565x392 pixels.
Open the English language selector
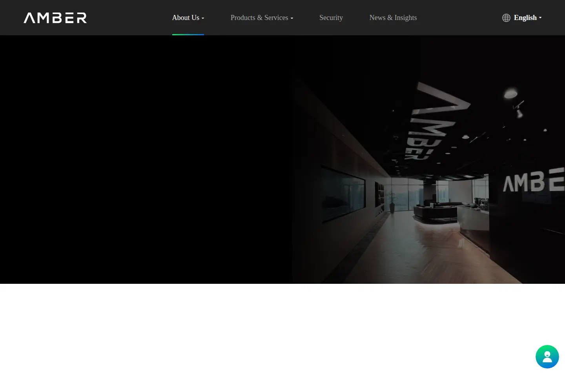point(527,18)
